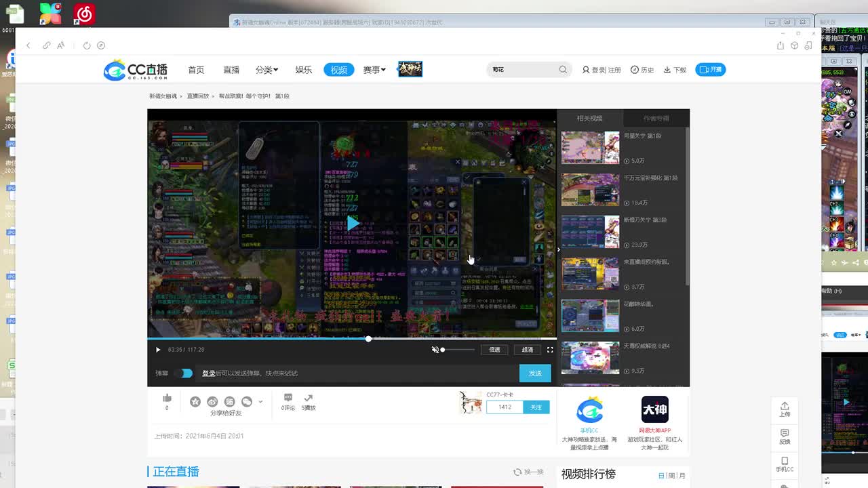The image size is (868, 488).
Task: Click 发送 to send danmaku
Action: point(535,373)
